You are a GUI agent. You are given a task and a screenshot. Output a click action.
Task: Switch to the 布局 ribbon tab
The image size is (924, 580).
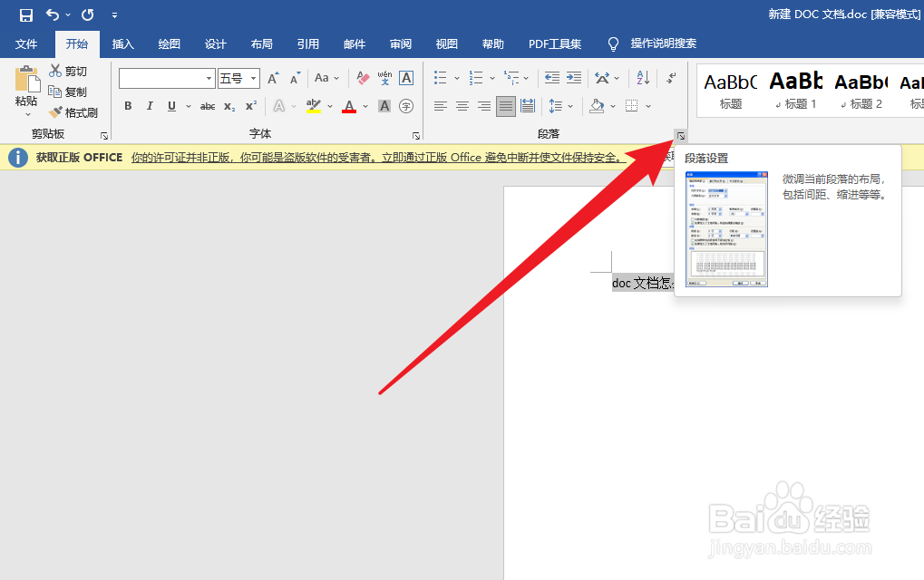(x=262, y=44)
